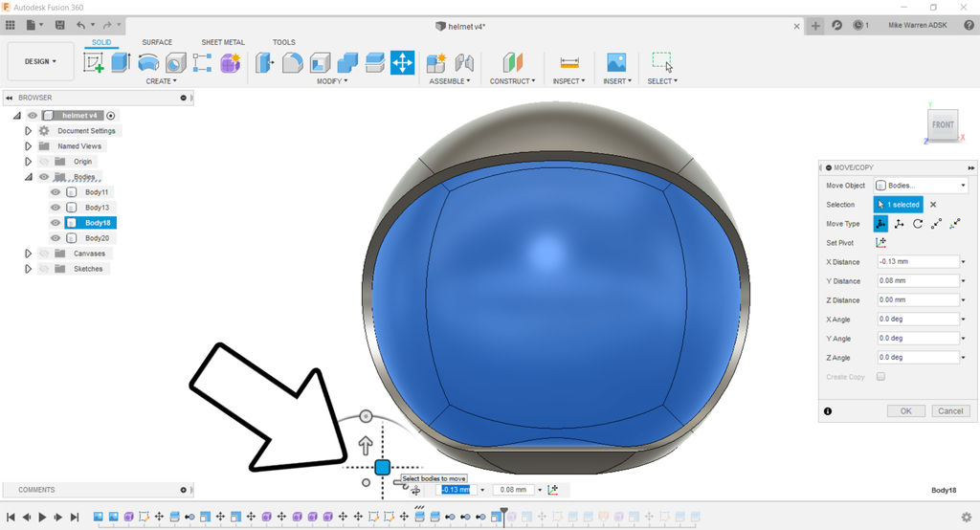Open the CONSTRUCT menu
Viewport: 980px width, 530px height.
coord(513,81)
